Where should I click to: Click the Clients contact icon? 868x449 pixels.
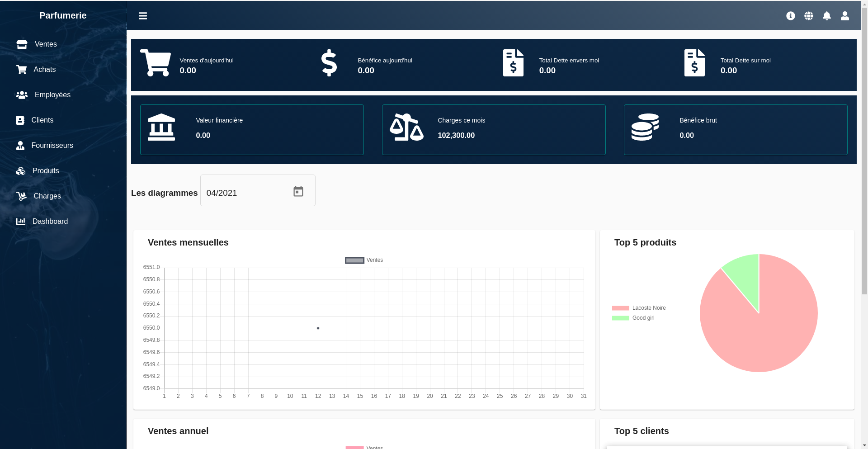[x=20, y=120]
